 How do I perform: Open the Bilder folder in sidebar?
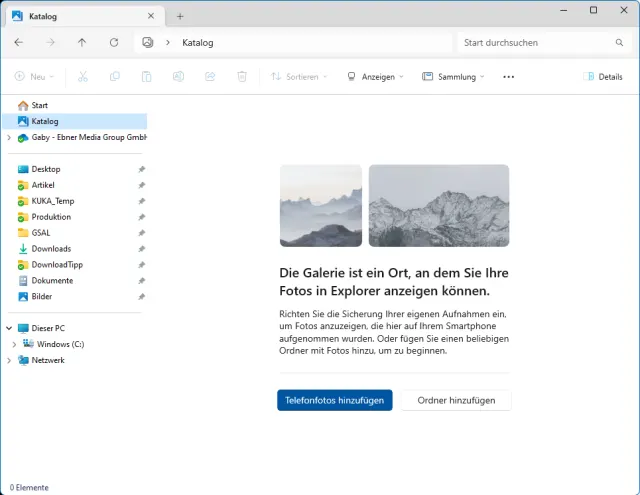click(x=42, y=297)
